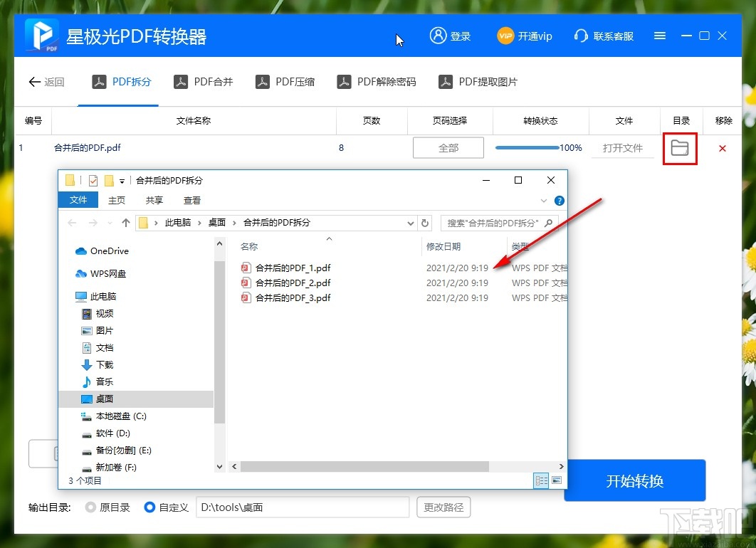Open the 全部 page selection dropdown
Image resolution: width=756 pixels, height=548 pixels.
448,147
